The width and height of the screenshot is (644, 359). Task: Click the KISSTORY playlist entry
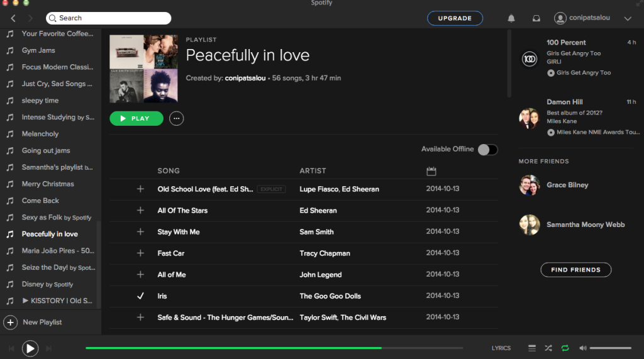tap(57, 301)
